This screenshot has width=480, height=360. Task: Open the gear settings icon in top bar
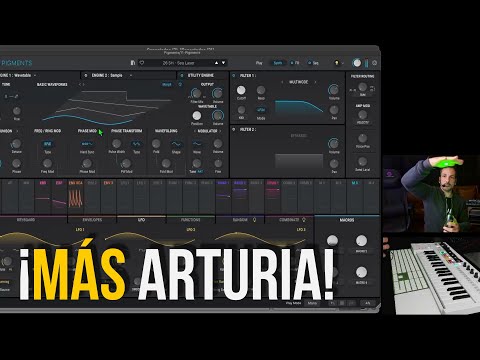pyautogui.click(x=375, y=63)
